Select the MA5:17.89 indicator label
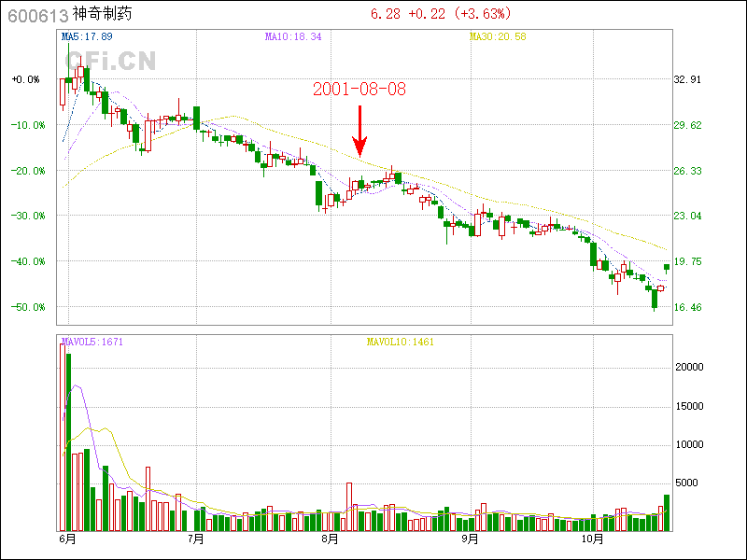The width and height of the screenshot is (747, 560). tap(87, 37)
